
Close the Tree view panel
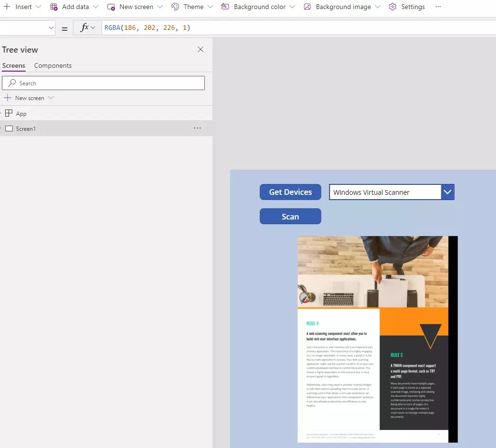pos(200,49)
